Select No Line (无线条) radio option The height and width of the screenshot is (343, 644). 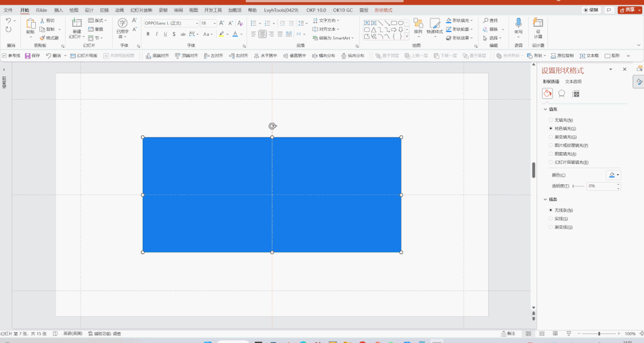pos(551,210)
